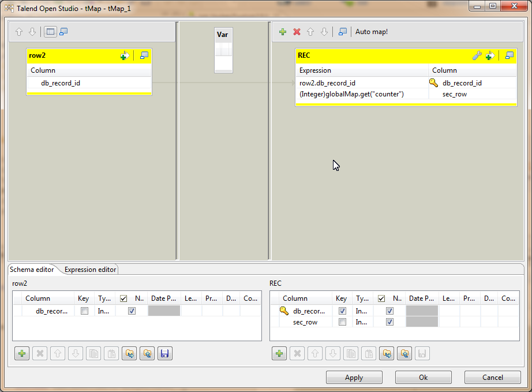
Task: Select the Schema editor tab
Action: (31, 269)
